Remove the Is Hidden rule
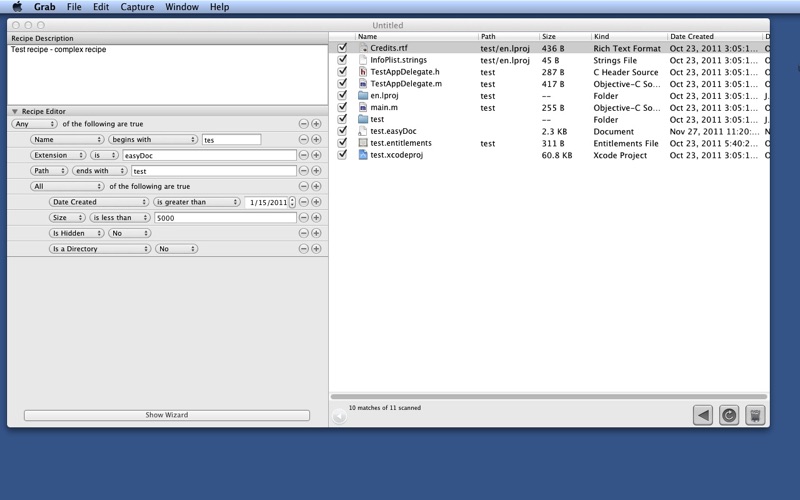800x500 pixels. [x=304, y=233]
